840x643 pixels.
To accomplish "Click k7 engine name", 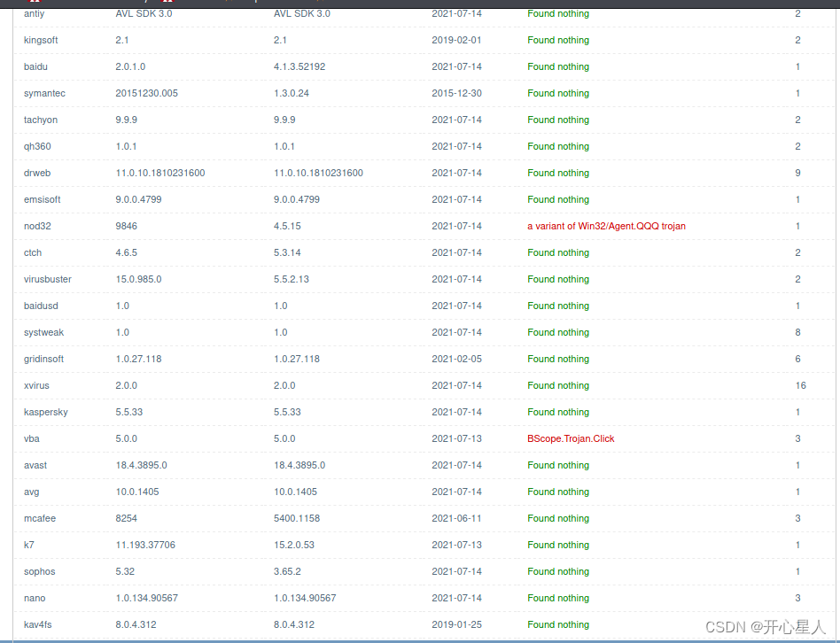I will (x=29, y=545).
